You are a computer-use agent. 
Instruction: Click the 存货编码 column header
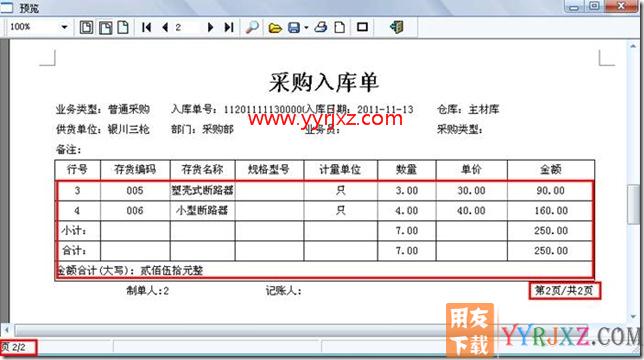pos(135,170)
